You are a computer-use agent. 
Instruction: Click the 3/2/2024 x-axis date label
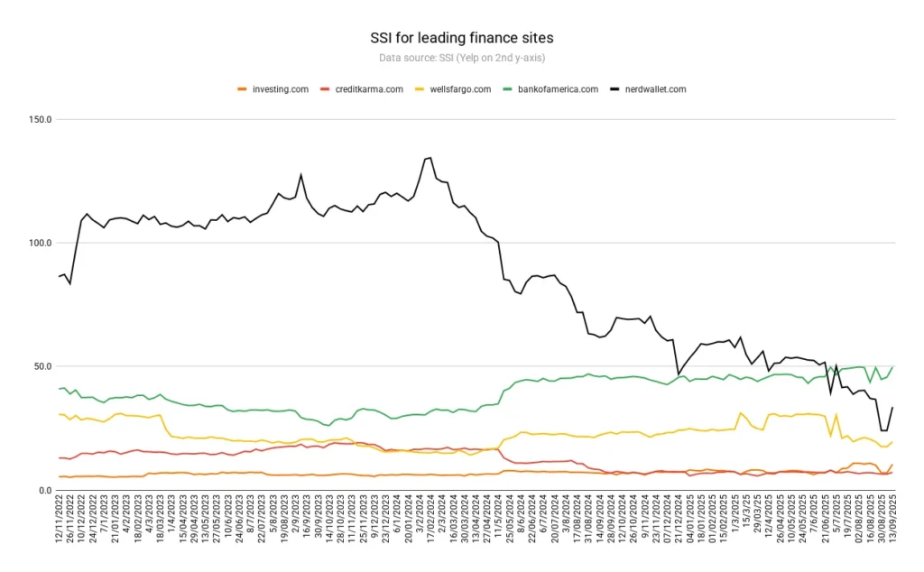coord(420,513)
